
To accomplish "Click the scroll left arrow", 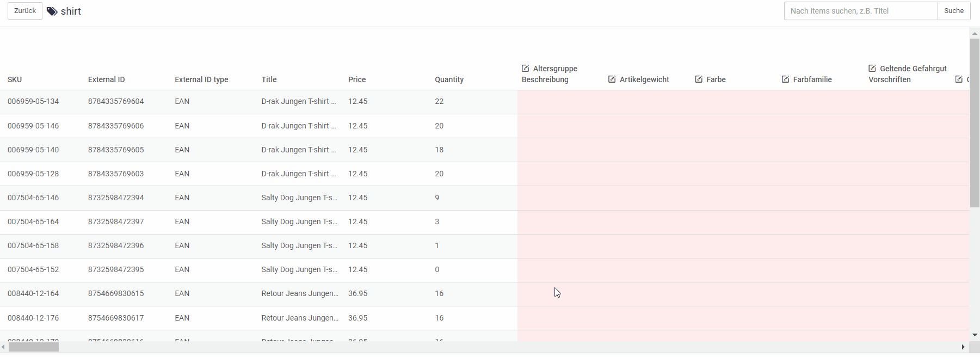I will click(x=3, y=347).
